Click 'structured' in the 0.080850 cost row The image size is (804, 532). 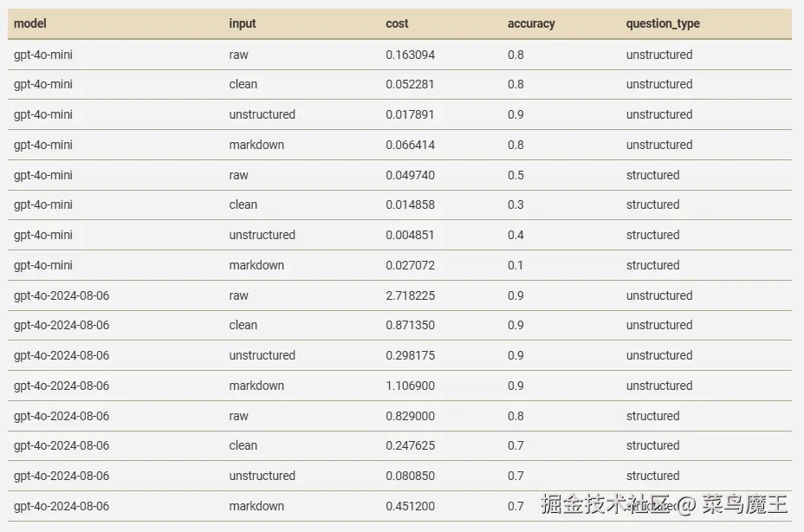point(652,476)
